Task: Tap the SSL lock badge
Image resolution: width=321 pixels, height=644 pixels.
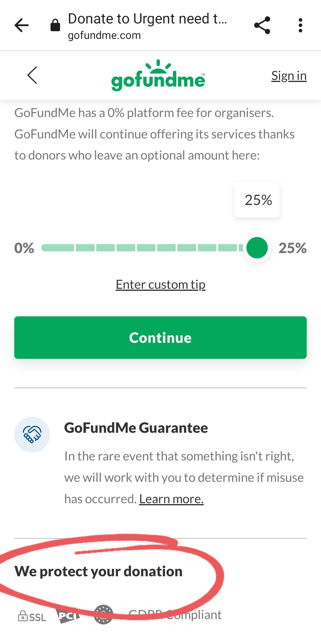Action: coord(32,617)
